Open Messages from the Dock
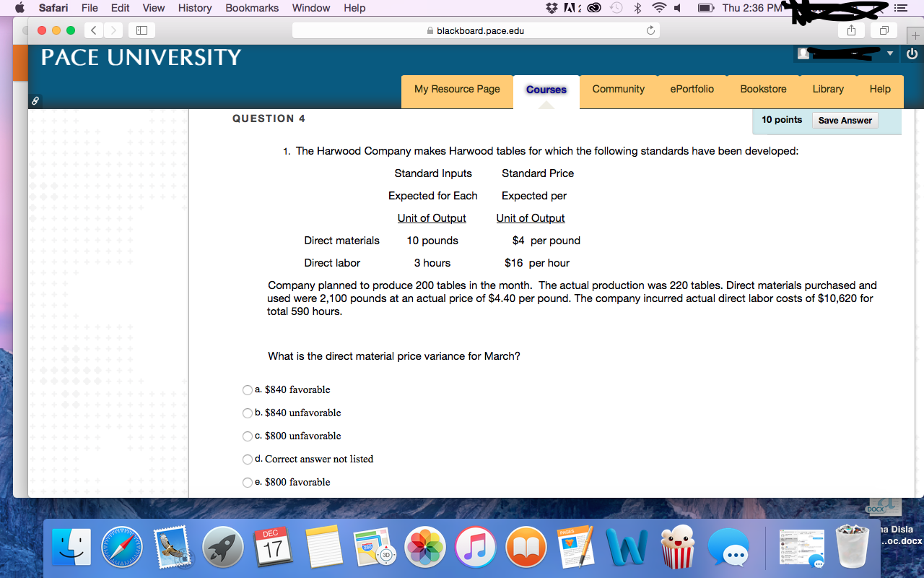This screenshot has width=924, height=578. click(728, 546)
